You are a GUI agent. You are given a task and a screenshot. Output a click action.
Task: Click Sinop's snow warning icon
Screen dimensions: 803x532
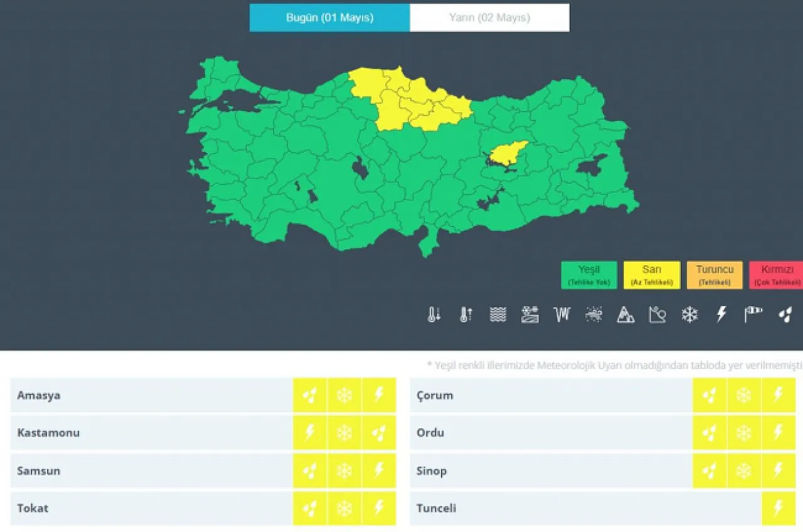pos(744,471)
